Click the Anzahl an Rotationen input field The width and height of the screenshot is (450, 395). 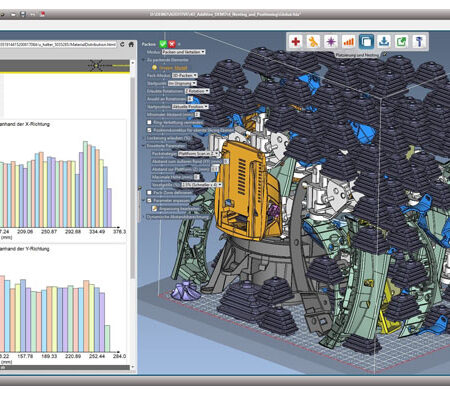coord(190,99)
